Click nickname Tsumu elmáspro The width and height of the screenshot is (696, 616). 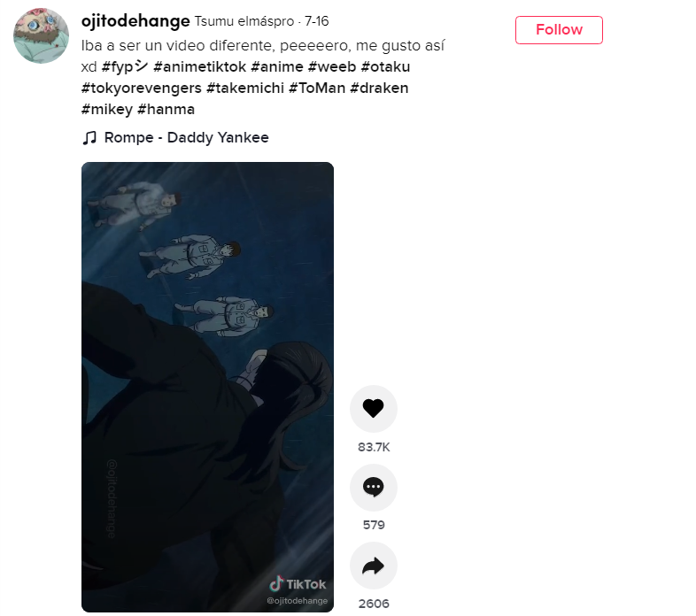[244, 21]
